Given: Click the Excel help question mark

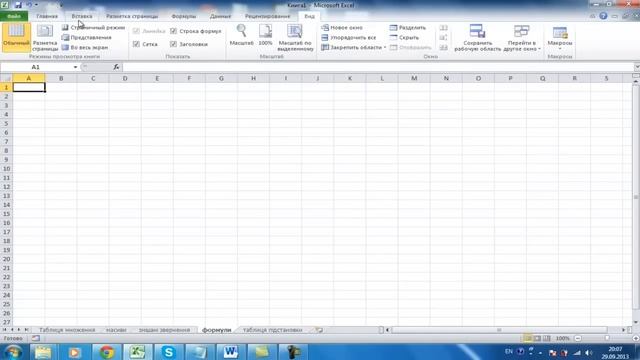Looking at the screenshot, I should coord(603,16).
